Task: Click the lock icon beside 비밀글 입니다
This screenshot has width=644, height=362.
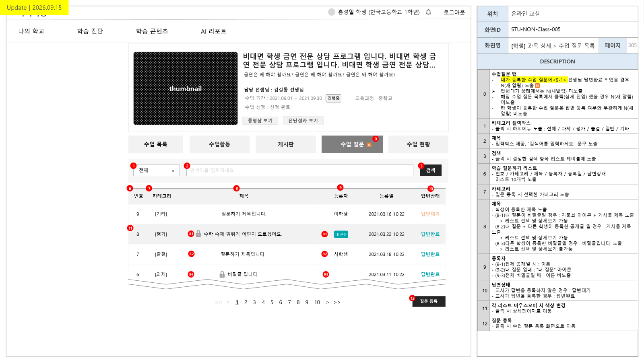Action: point(222,274)
